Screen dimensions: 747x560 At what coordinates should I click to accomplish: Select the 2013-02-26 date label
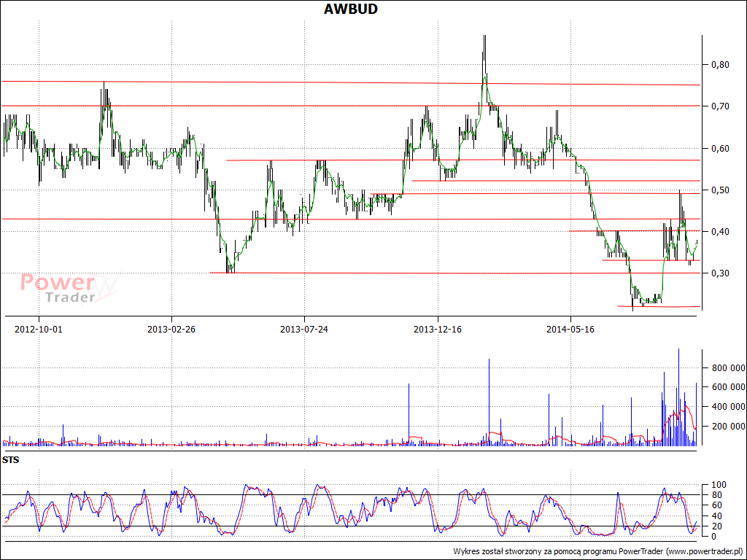click(x=171, y=329)
